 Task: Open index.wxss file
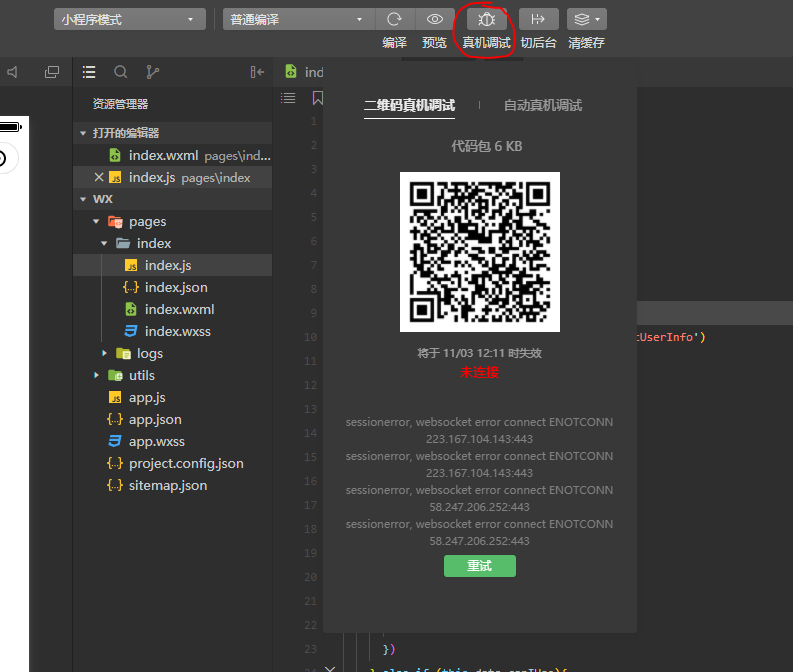(173, 331)
